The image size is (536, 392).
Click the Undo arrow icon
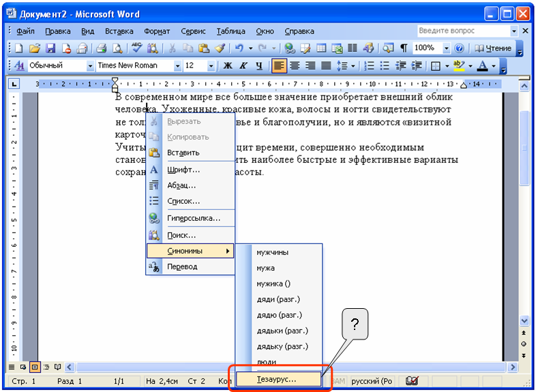[x=239, y=48]
